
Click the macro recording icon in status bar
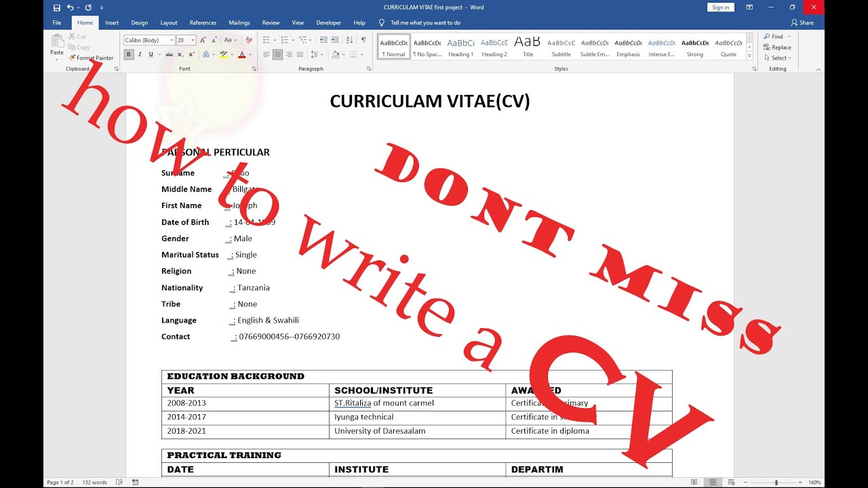click(135, 483)
